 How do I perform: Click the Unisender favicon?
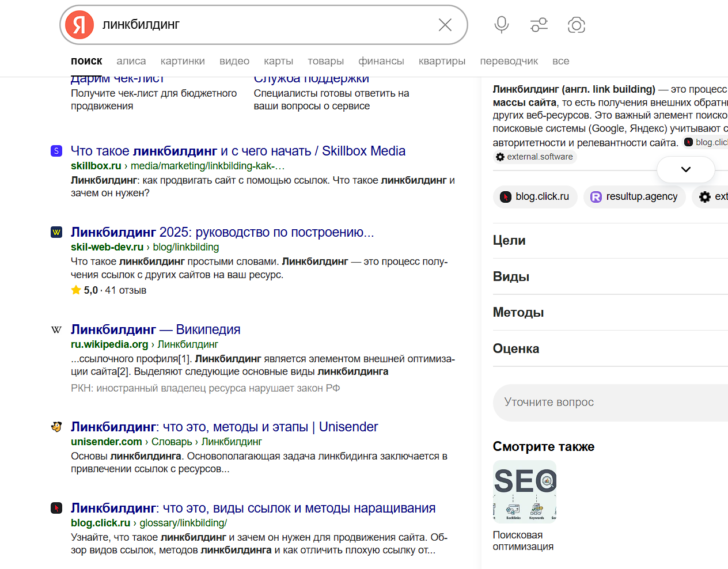56,427
